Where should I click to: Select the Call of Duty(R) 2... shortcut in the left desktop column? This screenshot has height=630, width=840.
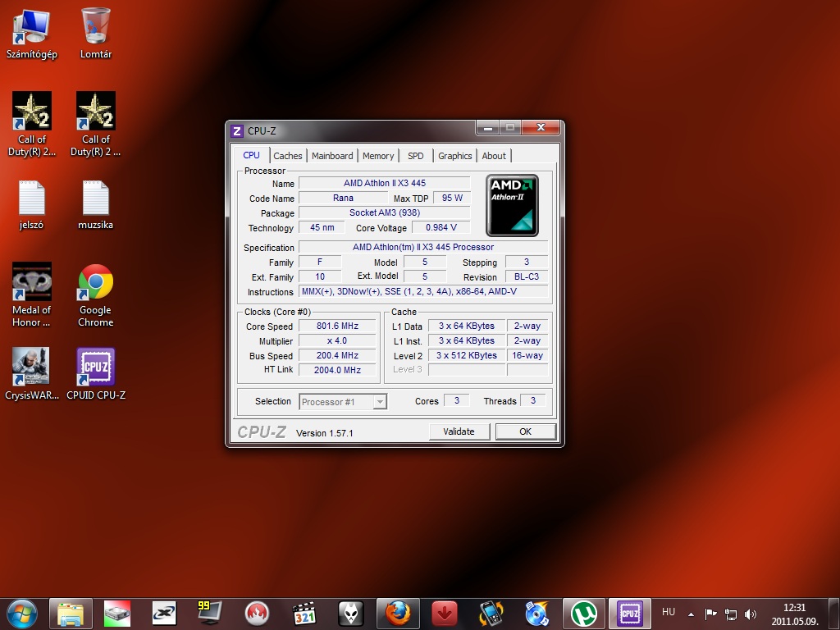coord(32,124)
